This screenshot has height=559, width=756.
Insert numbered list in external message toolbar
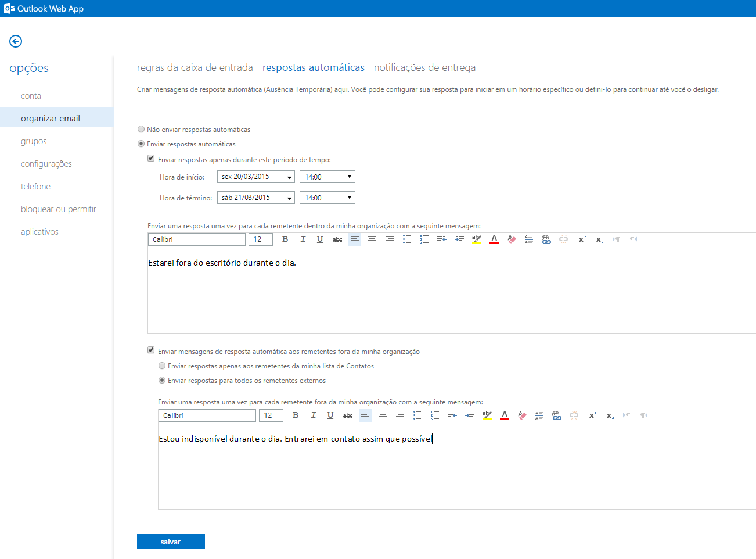point(435,415)
